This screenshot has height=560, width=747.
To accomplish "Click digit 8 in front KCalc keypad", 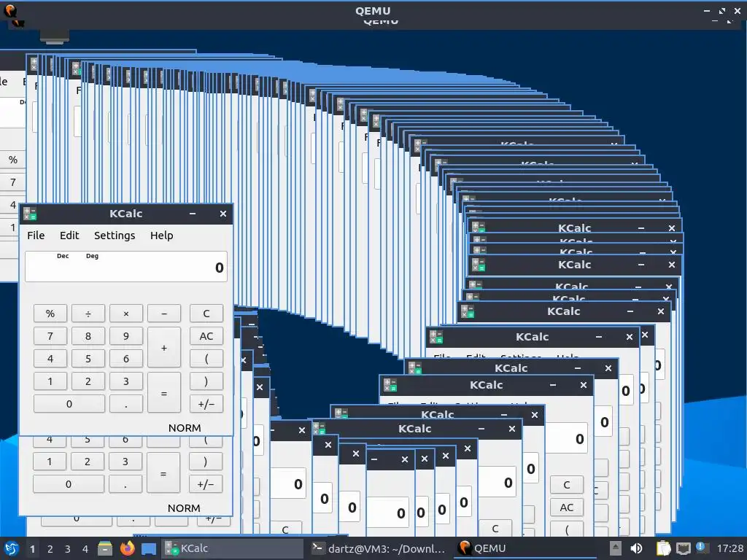I will [88, 336].
